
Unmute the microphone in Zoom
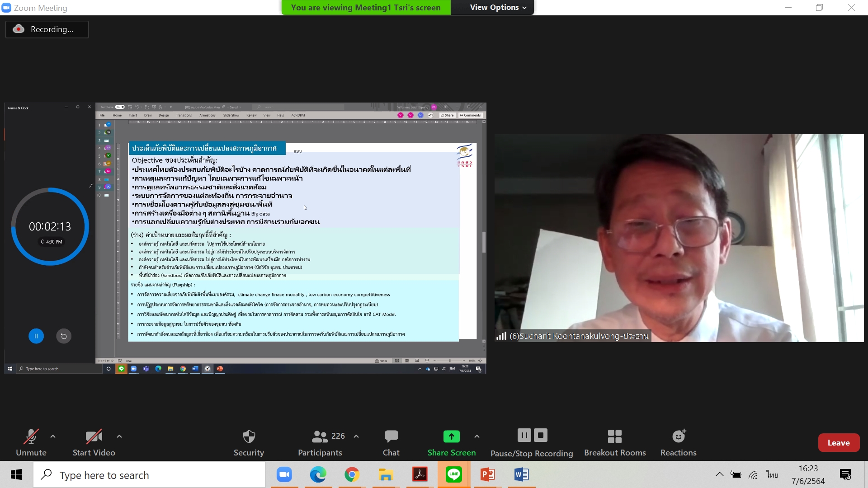tap(31, 443)
